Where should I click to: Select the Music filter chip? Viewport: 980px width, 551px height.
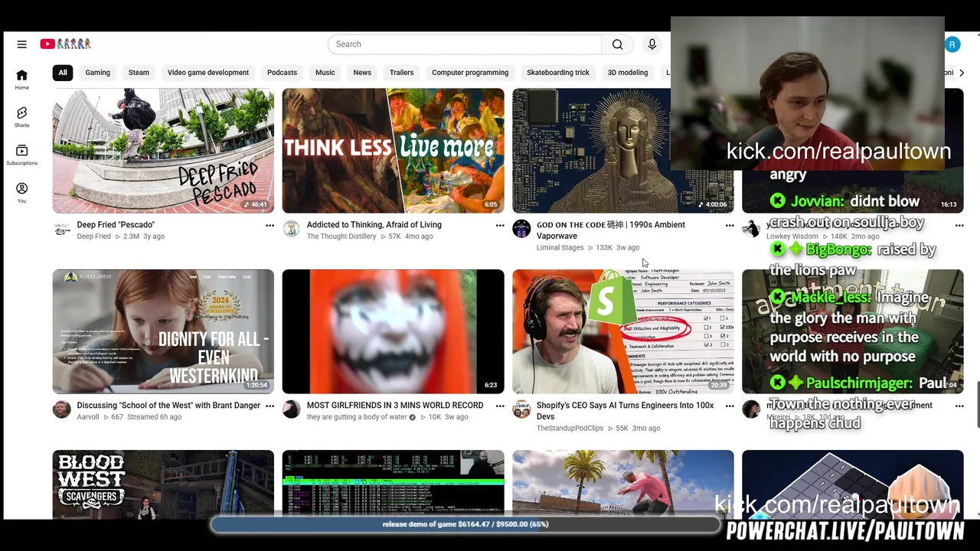click(x=325, y=73)
